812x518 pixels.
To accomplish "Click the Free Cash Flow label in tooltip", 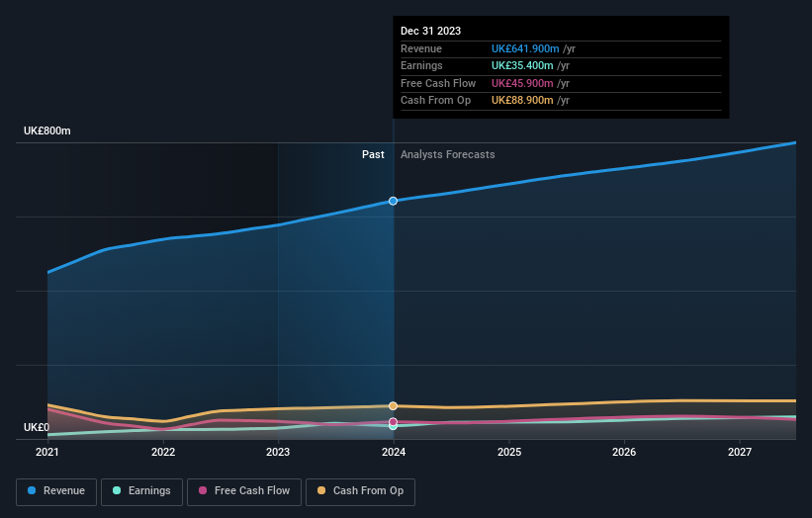I will click(x=438, y=83).
